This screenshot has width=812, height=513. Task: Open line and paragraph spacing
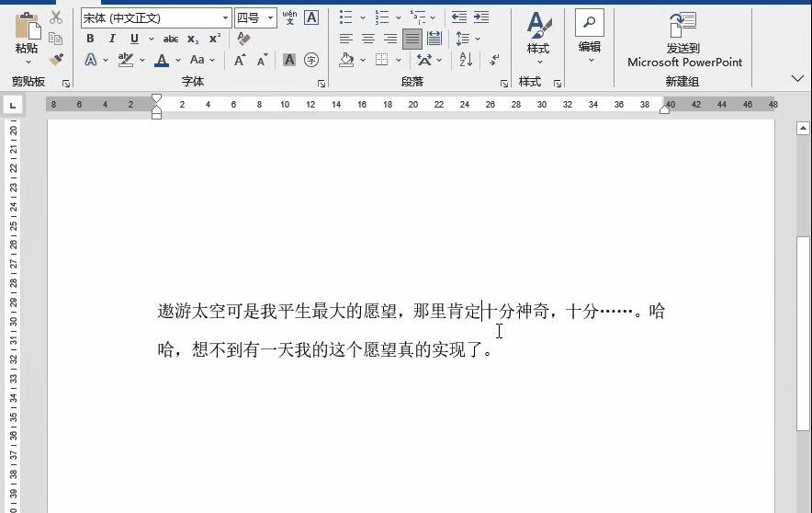(x=463, y=39)
